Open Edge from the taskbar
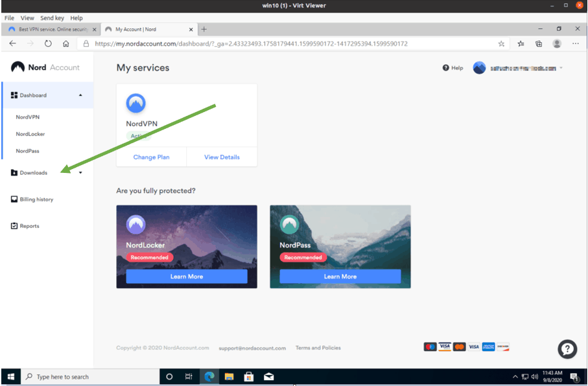This screenshot has height=386, width=588. [209, 377]
